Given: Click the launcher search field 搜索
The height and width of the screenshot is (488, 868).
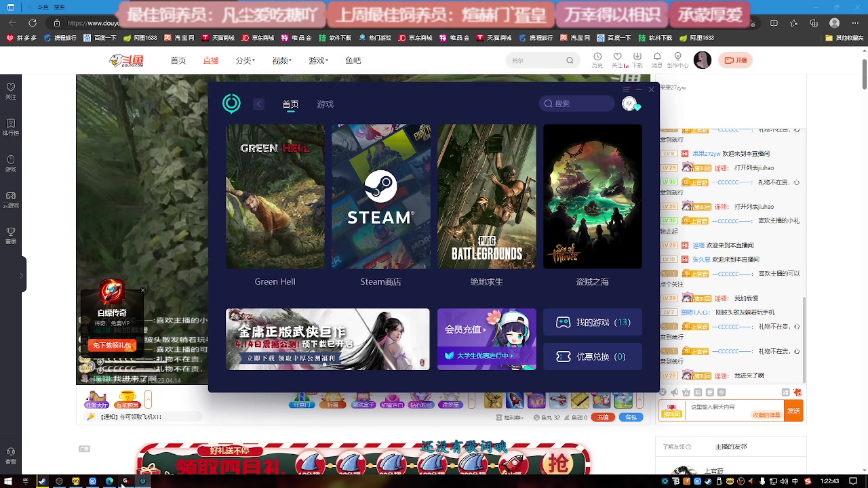Looking at the screenshot, I should (576, 104).
